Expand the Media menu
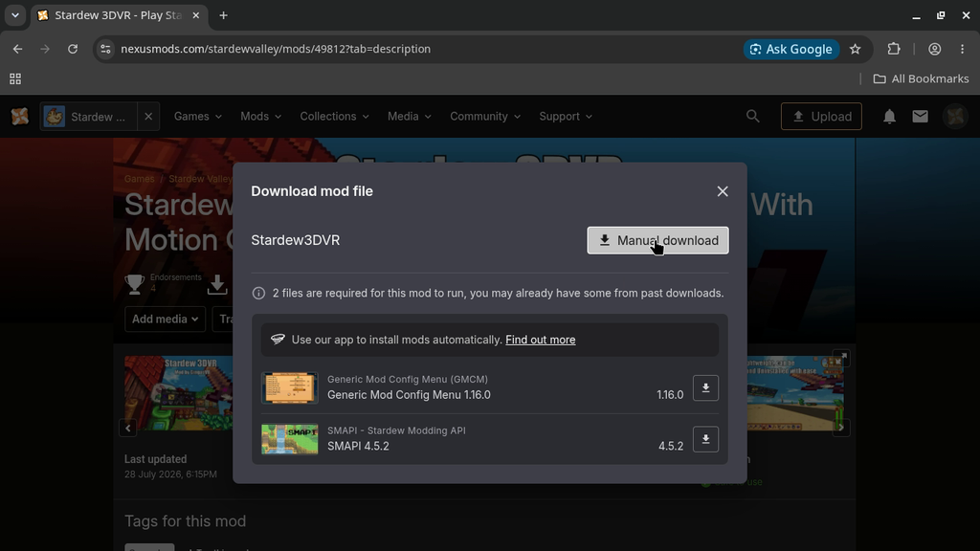Viewport: 980px width, 551px height. coord(410,117)
